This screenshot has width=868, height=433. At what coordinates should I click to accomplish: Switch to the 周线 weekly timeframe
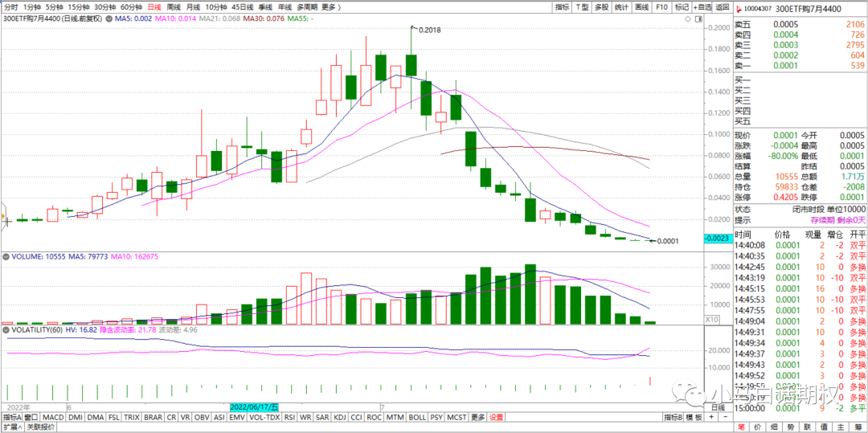174,6
